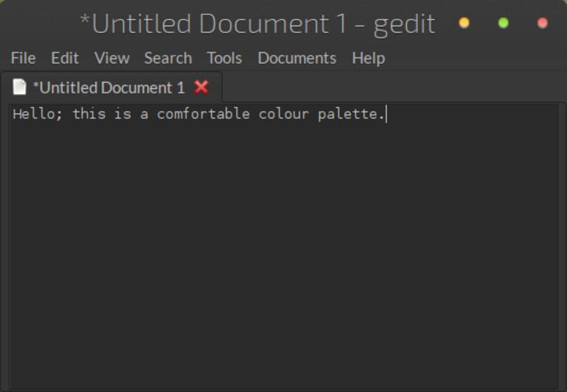The image size is (567, 392).
Task: Close the Untitled Document 1 tab
Action: point(202,87)
